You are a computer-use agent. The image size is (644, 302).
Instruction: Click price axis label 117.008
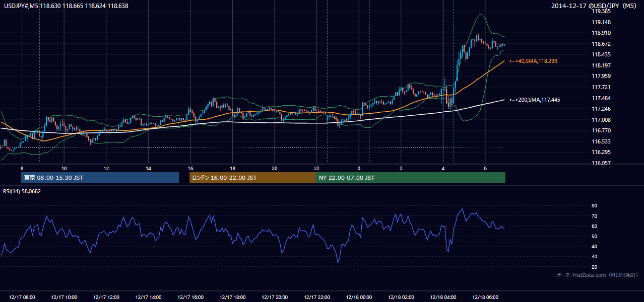pyautogui.click(x=601, y=119)
